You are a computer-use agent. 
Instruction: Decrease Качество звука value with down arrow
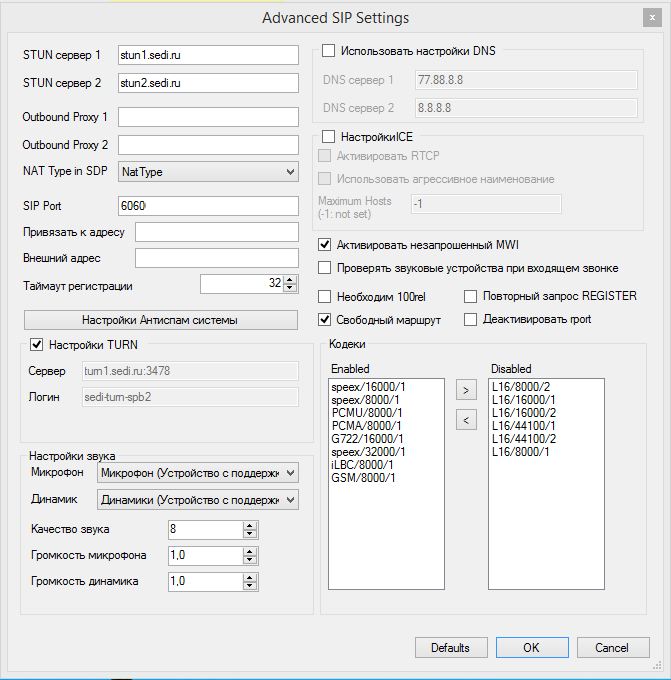(x=250, y=534)
